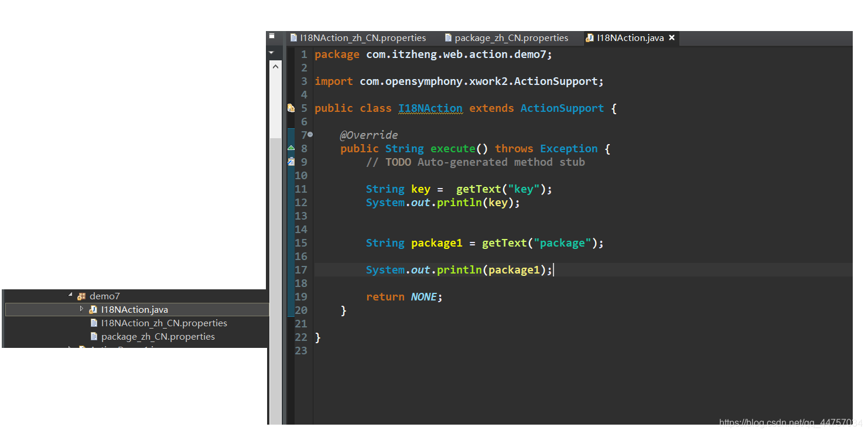The width and height of the screenshot is (868, 434).
Task: Select demo7 in the package tree
Action: 104,296
